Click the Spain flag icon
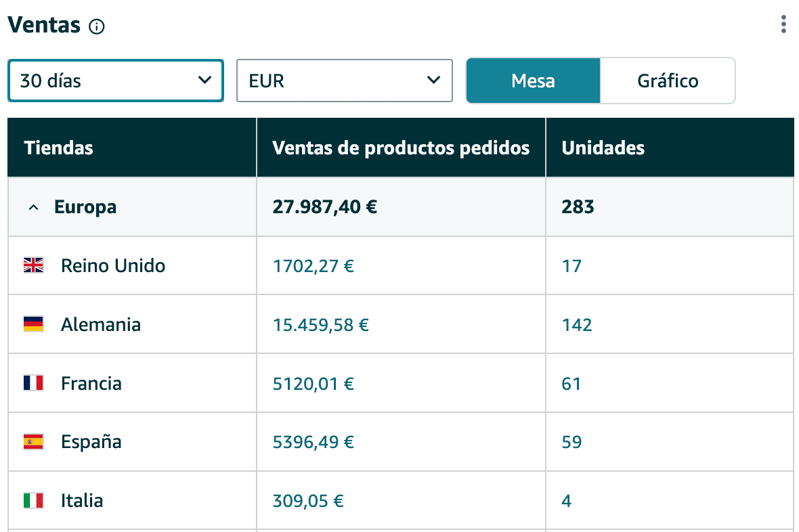 pyautogui.click(x=33, y=441)
